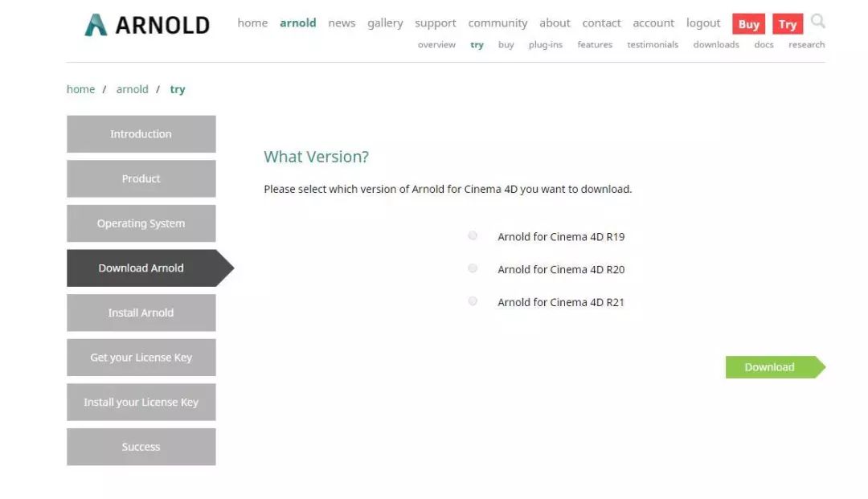This screenshot has width=868, height=499.
Task: Open the community menu item
Action: point(497,22)
